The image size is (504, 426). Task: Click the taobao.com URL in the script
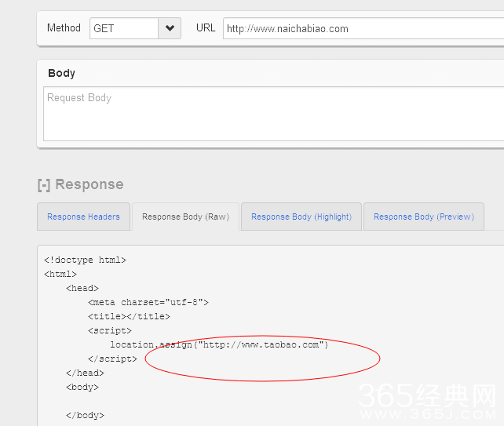(x=262, y=344)
